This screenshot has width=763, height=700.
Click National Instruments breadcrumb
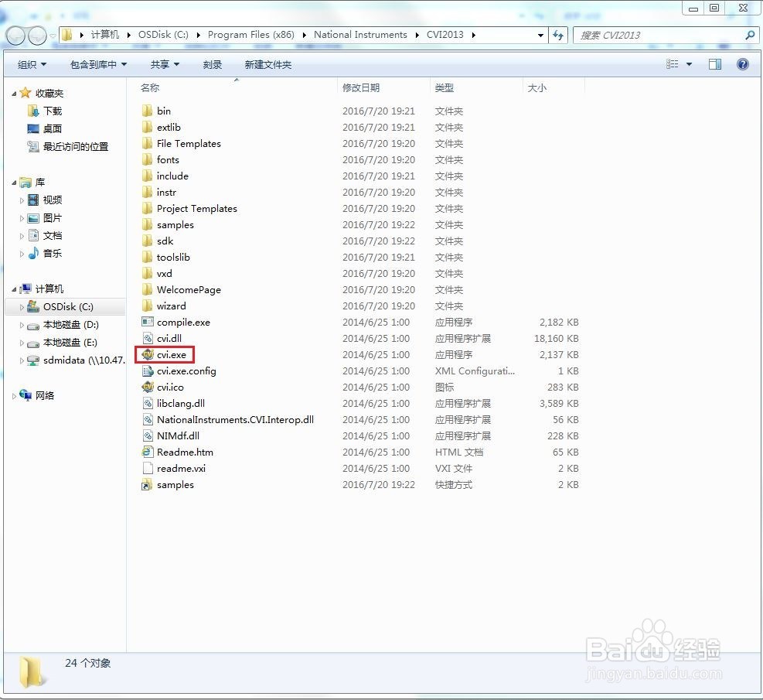(360, 35)
